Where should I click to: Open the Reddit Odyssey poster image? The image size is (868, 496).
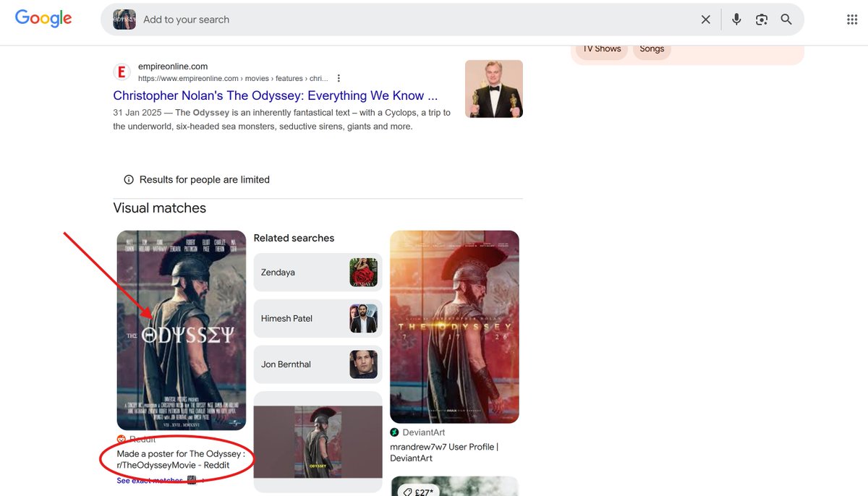pos(182,330)
